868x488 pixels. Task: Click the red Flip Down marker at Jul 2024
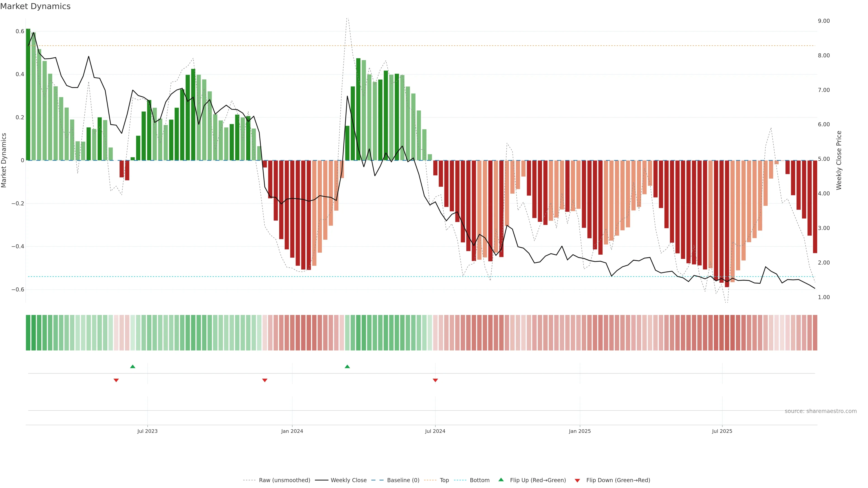(x=435, y=380)
